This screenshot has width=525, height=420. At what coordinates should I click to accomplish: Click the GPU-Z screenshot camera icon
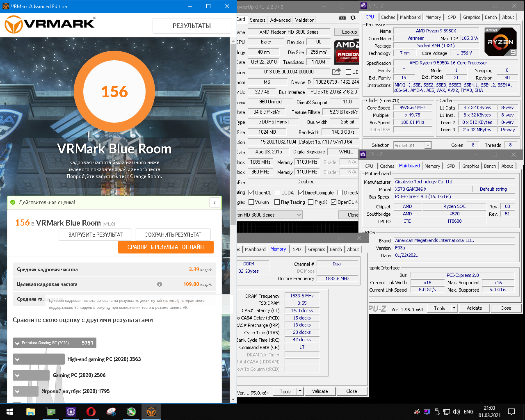[342, 18]
